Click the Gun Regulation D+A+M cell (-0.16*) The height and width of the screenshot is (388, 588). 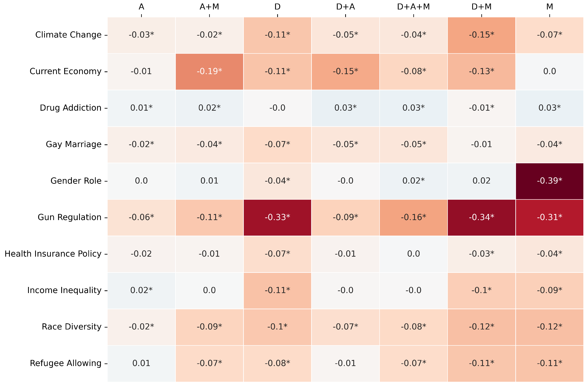pos(413,217)
